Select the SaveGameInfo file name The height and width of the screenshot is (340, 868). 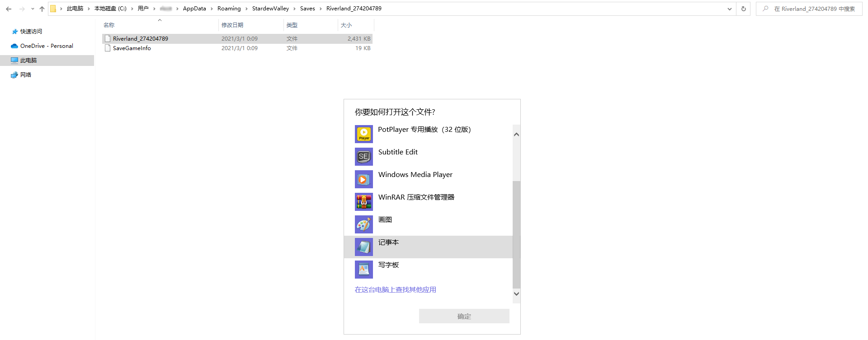click(132, 48)
